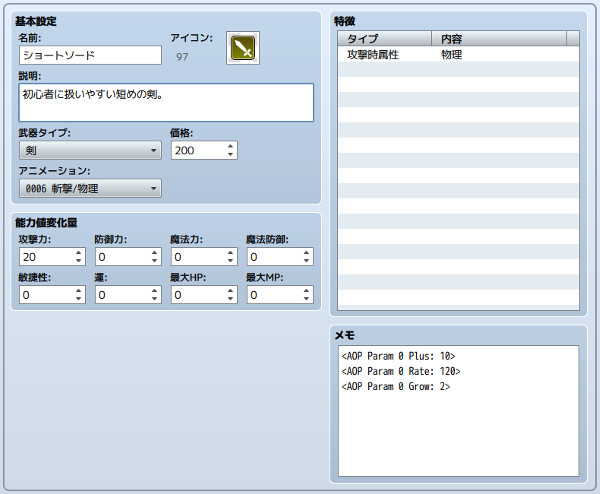
Task: Increase 防御力 with the up arrow
Action: [x=154, y=253]
